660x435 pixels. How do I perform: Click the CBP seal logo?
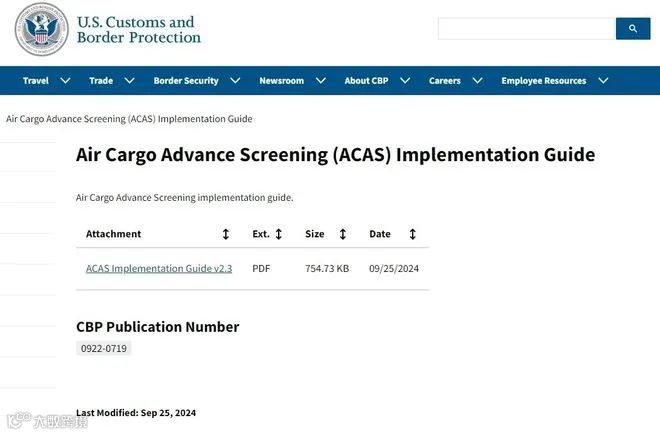[41, 29]
